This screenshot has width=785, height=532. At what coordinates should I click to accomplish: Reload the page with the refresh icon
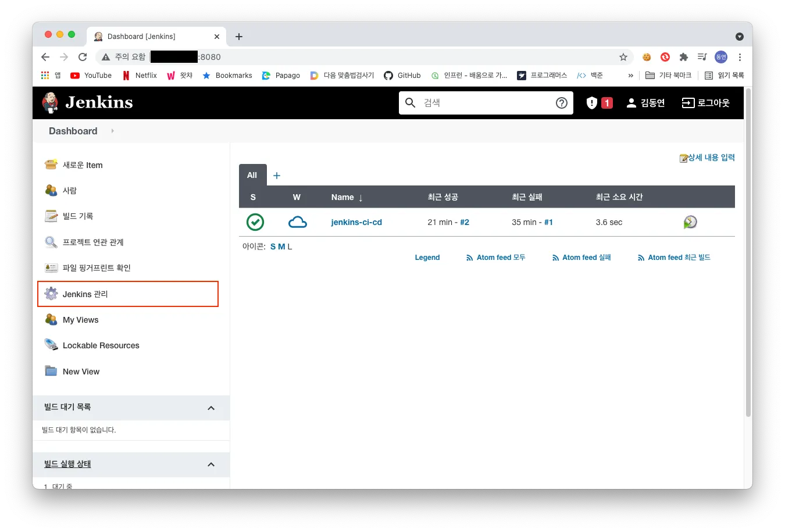(83, 57)
